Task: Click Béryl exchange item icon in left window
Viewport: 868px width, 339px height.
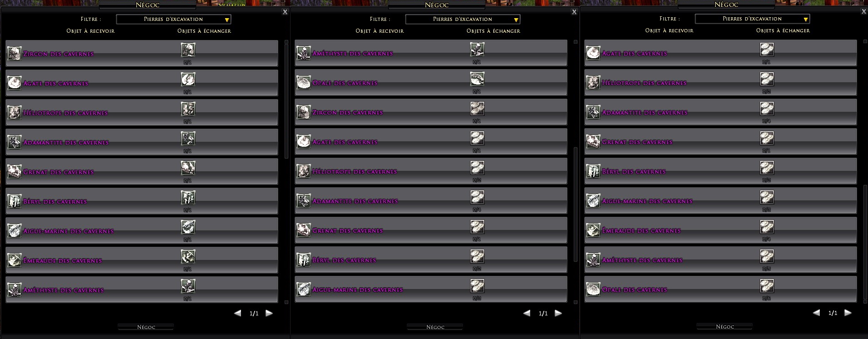Action: (188, 198)
